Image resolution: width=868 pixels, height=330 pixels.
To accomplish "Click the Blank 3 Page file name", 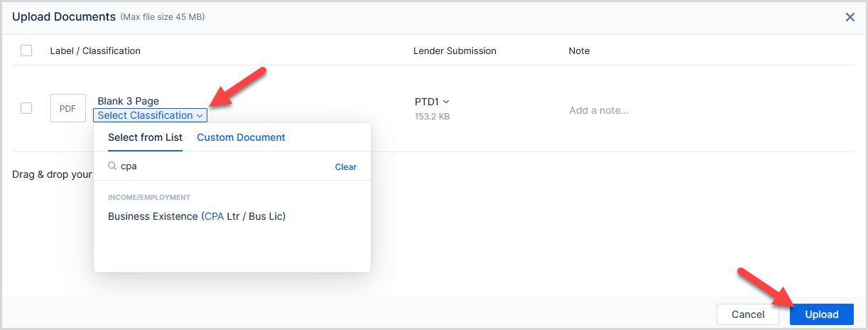I will click(128, 101).
